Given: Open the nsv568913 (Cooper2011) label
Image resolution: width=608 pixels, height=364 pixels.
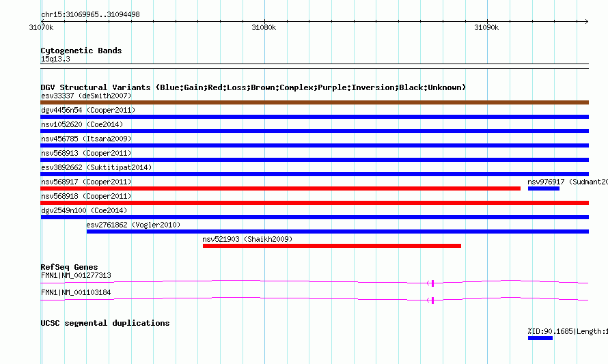Looking at the screenshot, I should click(86, 153).
